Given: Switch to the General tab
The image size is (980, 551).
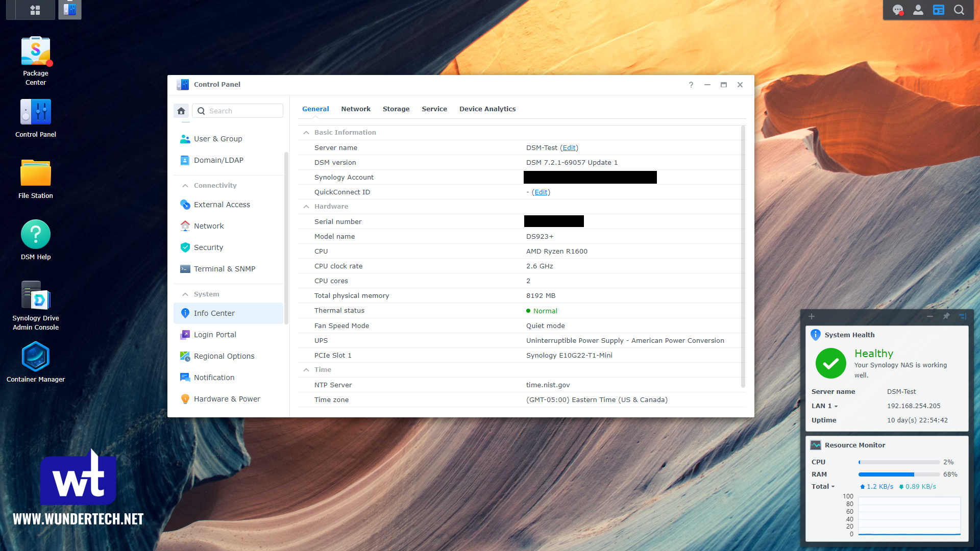Looking at the screenshot, I should click(315, 109).
